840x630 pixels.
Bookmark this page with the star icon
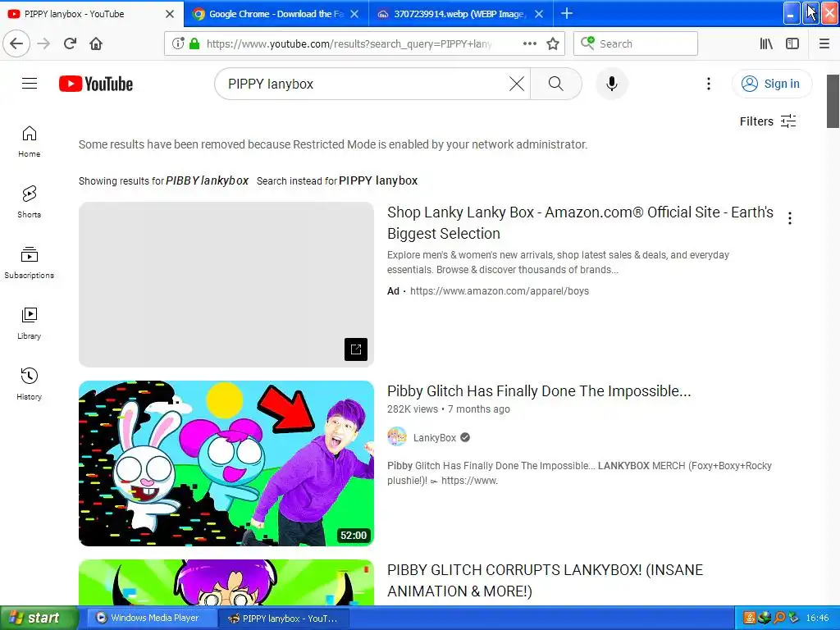[x=553, y=43]
